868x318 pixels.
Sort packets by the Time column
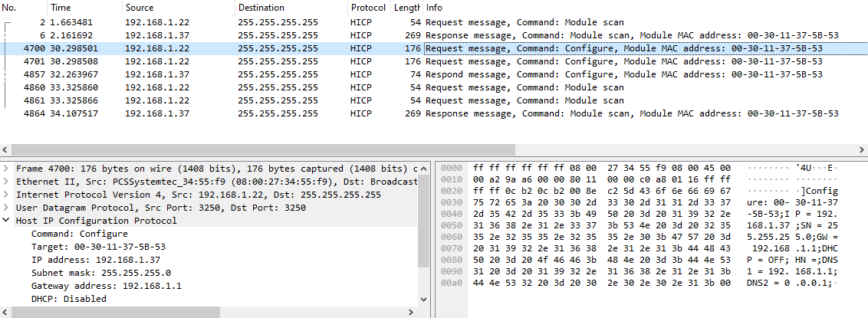coord(61,7)
